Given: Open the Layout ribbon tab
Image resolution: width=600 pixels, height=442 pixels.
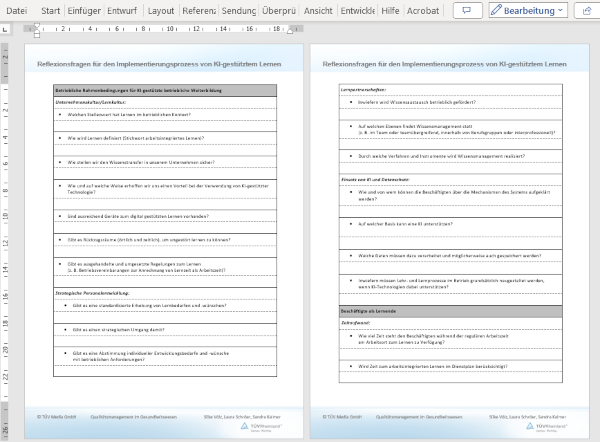Looking at the screenshot, I should tap(160, 10).
